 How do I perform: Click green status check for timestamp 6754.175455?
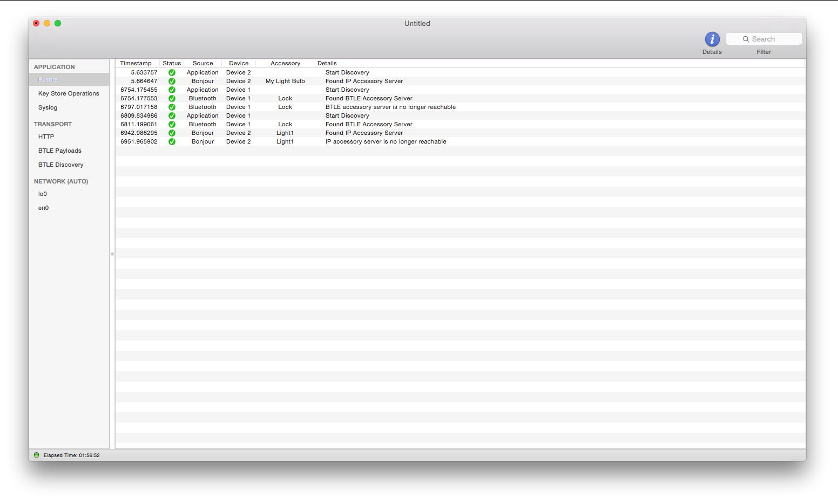(x=172, y=90)
